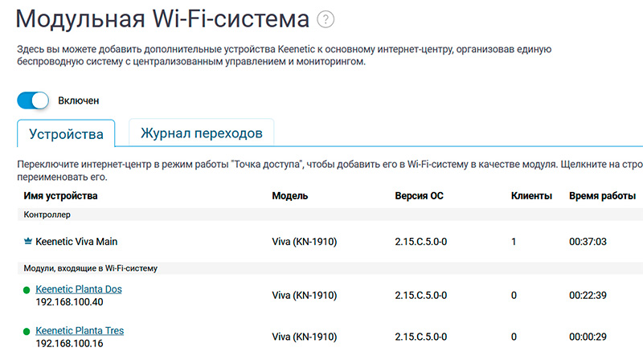Click the Контроллер section header
The image size is (643, 364).
pyautogui.click(x=47, y=215)
